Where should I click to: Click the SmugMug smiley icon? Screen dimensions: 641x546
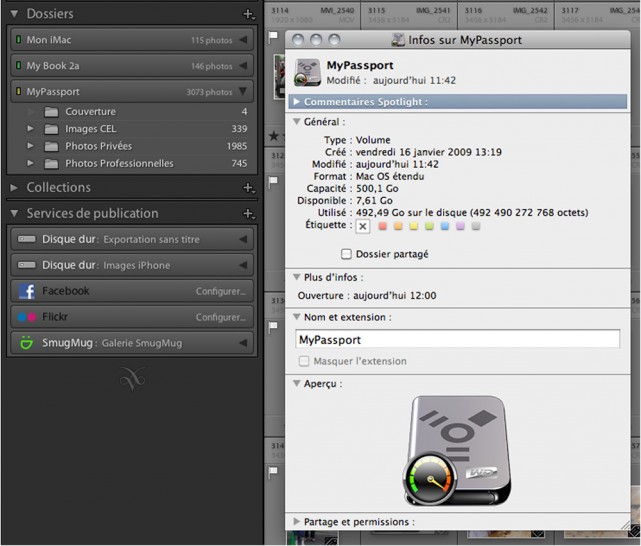[x=27, y=342]
